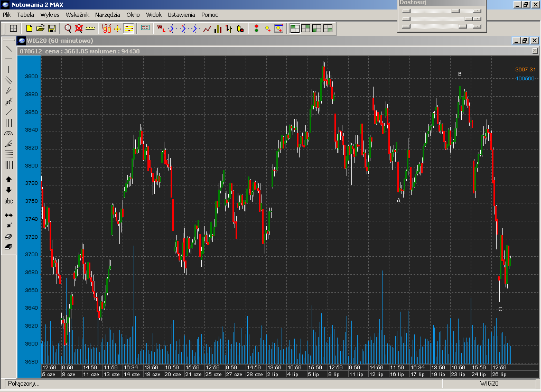
Task: Click the new document icon in toolbar
Action: (30, 29)
